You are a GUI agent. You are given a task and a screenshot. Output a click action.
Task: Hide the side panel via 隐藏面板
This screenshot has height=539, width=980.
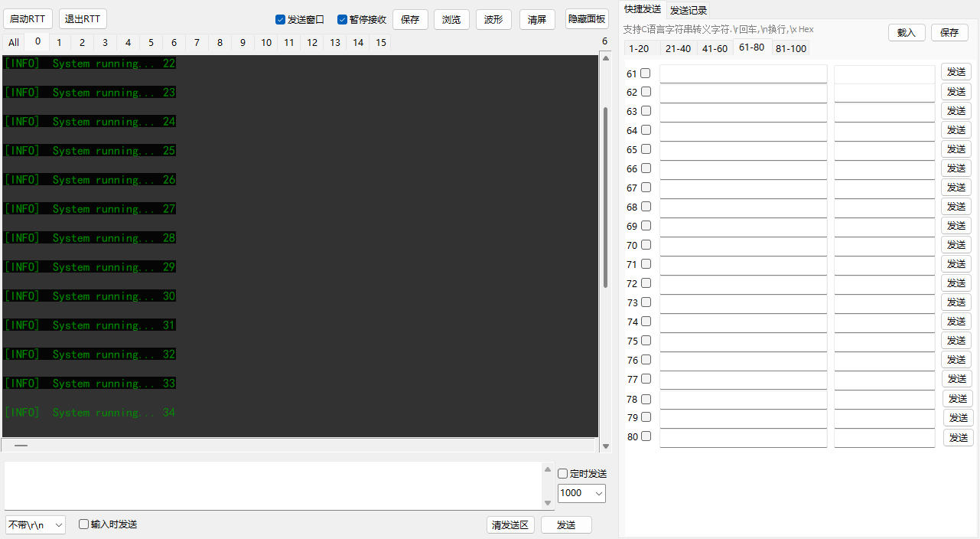[x=586, y=18]
